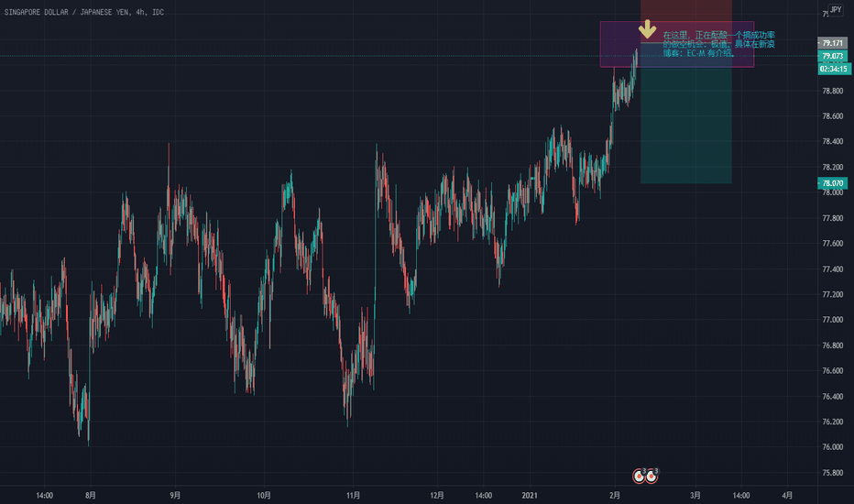Select the yellow down-arrow drawing on chart

point(647,29)
